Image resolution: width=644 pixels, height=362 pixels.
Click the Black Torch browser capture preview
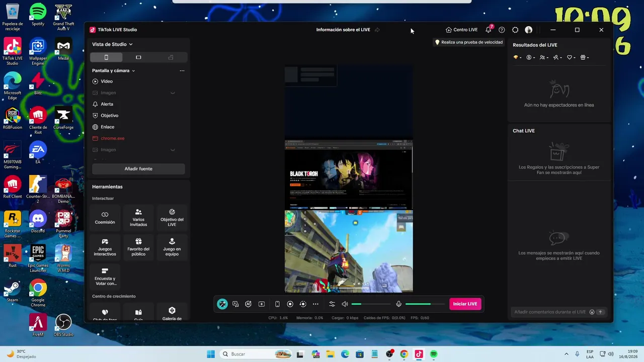(349, 174)
